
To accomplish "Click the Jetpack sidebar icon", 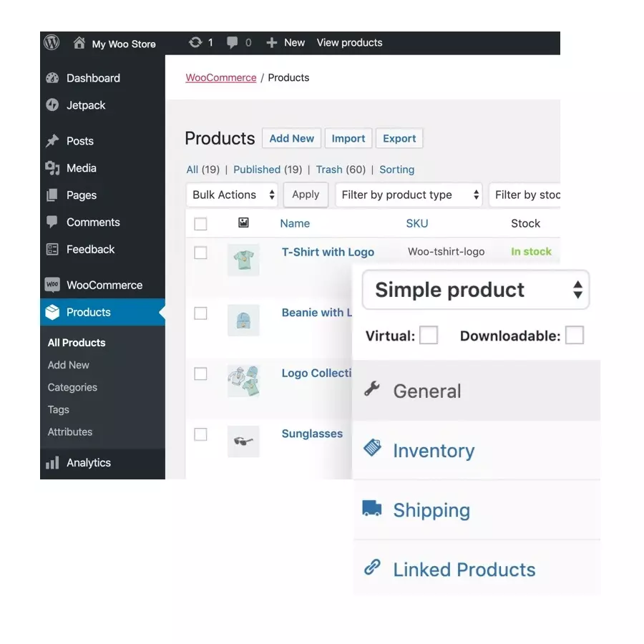I will [52, 105].
